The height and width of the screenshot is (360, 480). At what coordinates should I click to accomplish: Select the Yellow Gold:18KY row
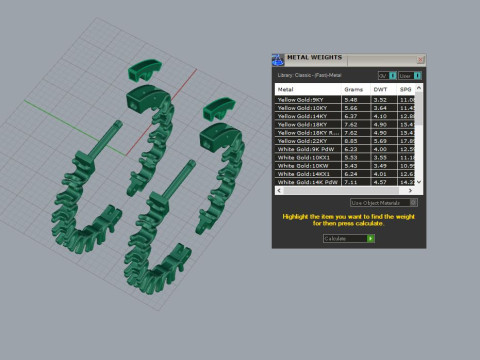345,124
